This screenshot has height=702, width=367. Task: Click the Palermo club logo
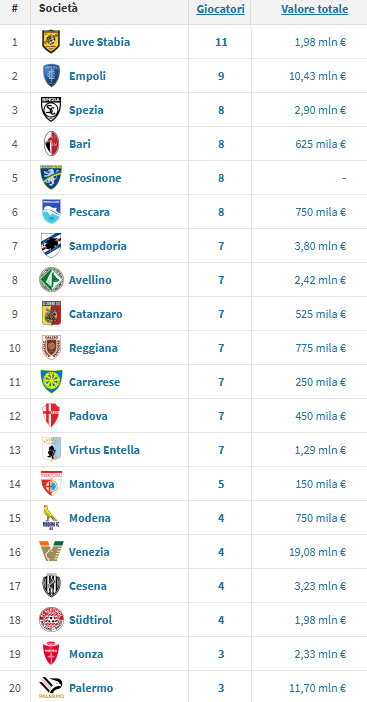[51, 688]
